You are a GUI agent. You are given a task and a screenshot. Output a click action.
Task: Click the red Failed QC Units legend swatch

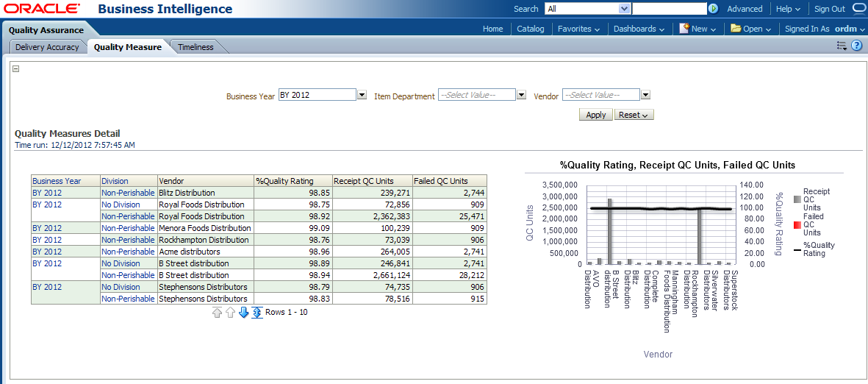797,225
